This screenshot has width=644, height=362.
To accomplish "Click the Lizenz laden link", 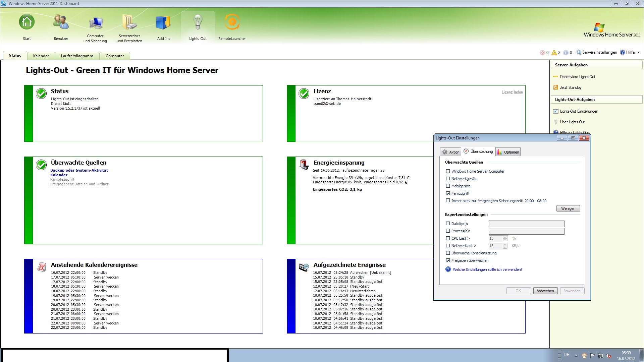I will [x=512, y=92].
